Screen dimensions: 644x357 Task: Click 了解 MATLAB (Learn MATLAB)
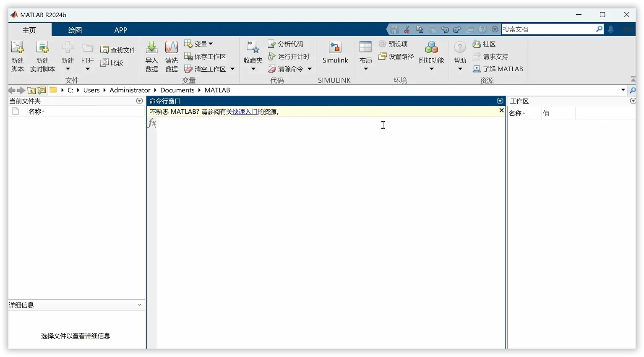[498, 69]
